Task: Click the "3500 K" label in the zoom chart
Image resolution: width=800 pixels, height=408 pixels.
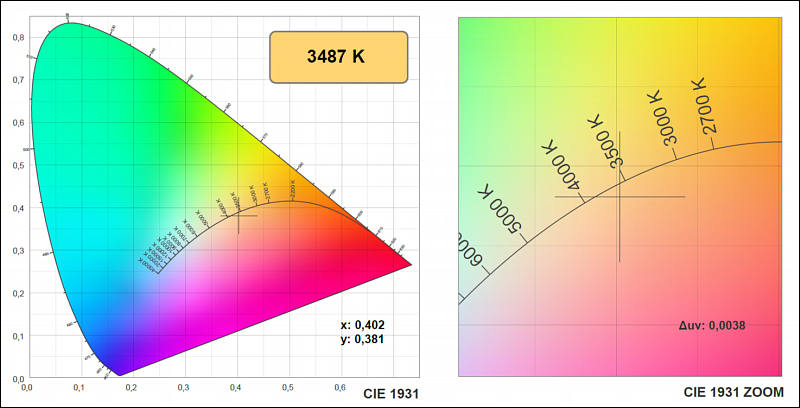Action: [606, 141]
